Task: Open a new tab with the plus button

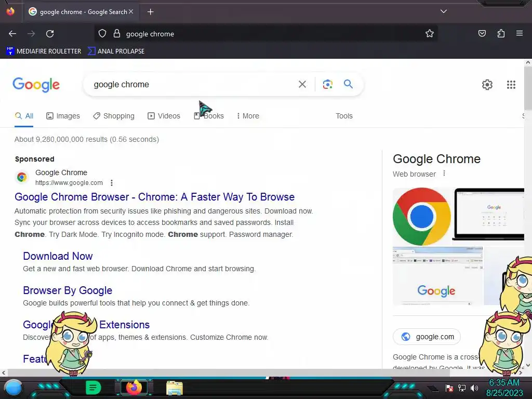Action: pos(150,12)
